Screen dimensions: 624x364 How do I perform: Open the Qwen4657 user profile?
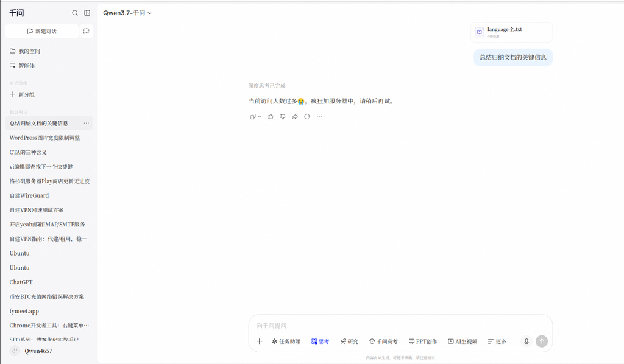tap(31, 351)
